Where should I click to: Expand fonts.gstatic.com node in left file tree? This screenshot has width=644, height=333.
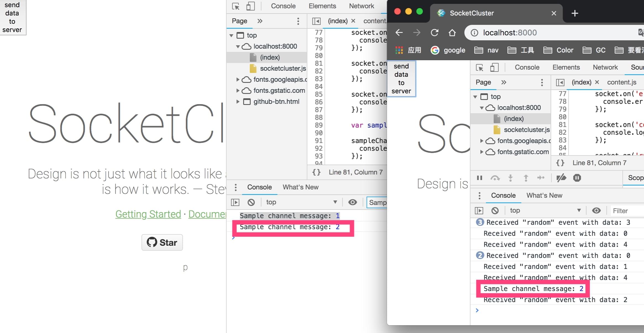(x=238, y=91)
